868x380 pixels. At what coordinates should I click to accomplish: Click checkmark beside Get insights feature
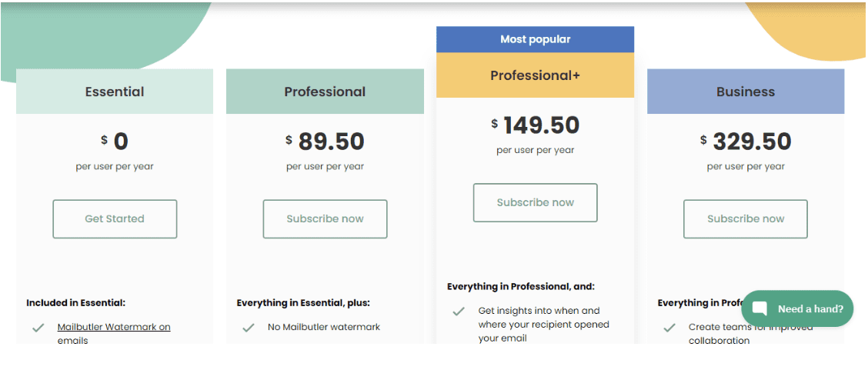click(459, 312)
